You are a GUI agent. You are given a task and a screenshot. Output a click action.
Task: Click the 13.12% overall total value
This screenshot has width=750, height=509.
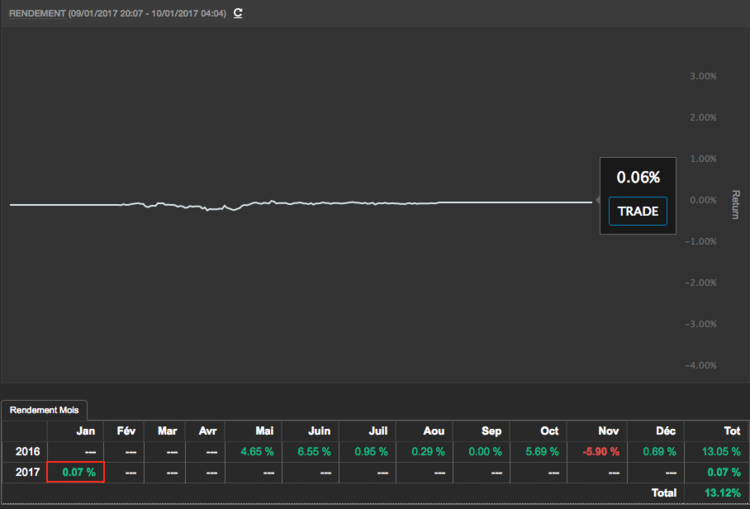tap(721, 493)
